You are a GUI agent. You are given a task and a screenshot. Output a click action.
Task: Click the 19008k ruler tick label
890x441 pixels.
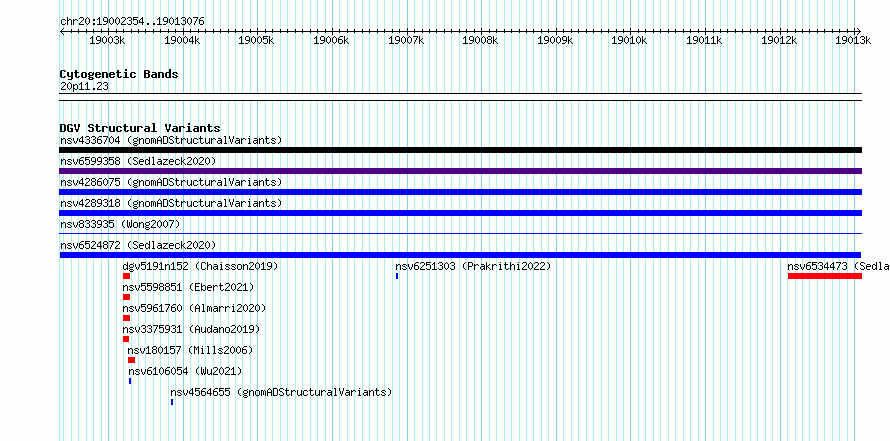481,41
